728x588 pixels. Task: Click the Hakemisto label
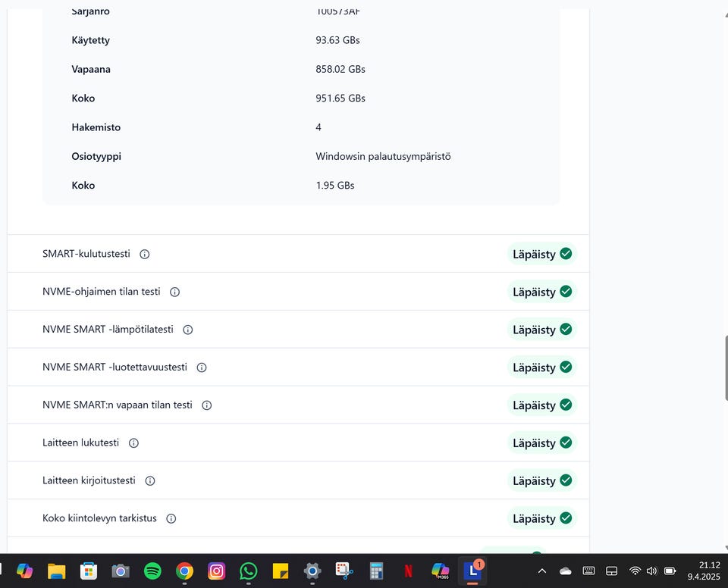[96, 127]
